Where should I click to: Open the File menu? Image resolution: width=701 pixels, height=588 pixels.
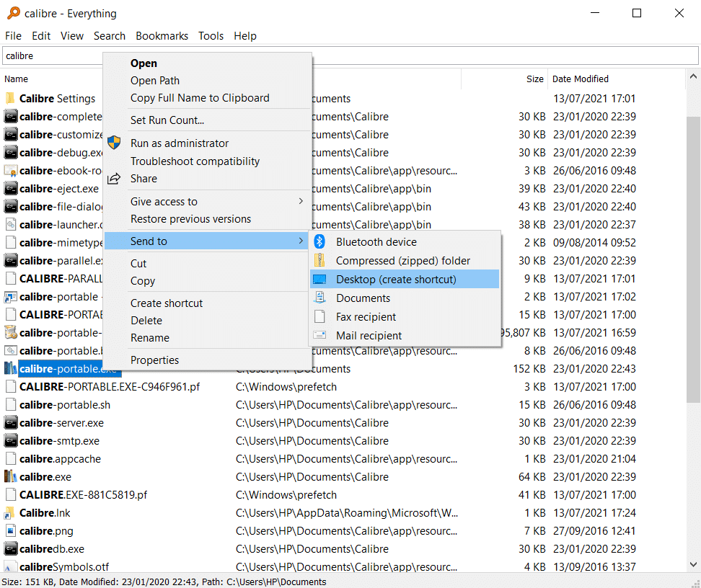tap(13, 36)
